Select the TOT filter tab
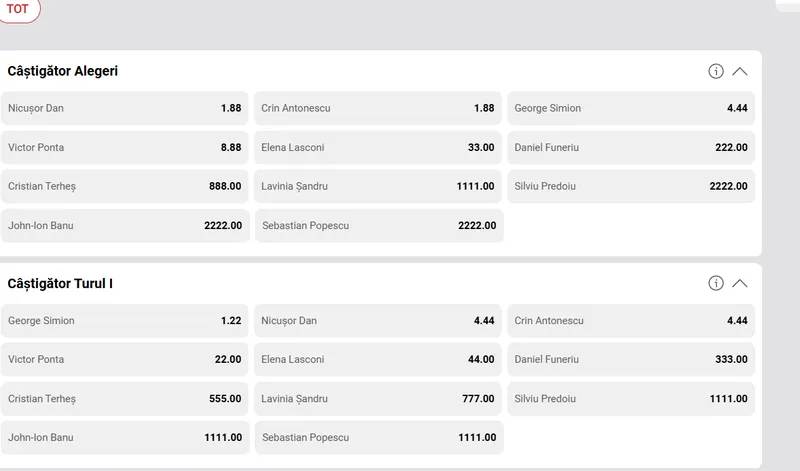800x471 pixels. [17, 8]
